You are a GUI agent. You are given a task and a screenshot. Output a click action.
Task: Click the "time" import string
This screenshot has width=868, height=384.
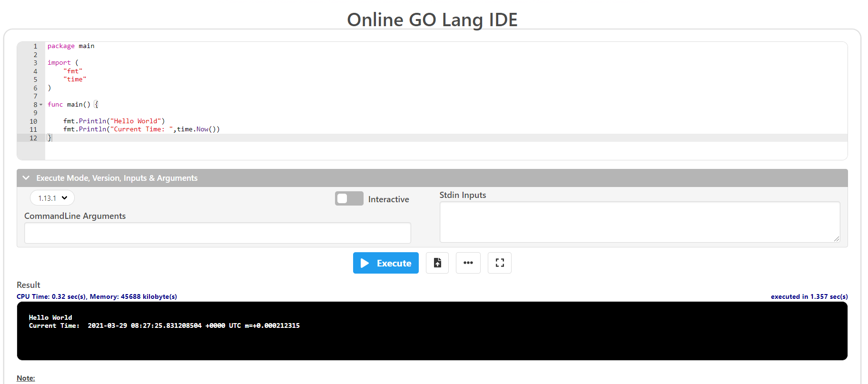pyautogui.click(x=75, y=79)
